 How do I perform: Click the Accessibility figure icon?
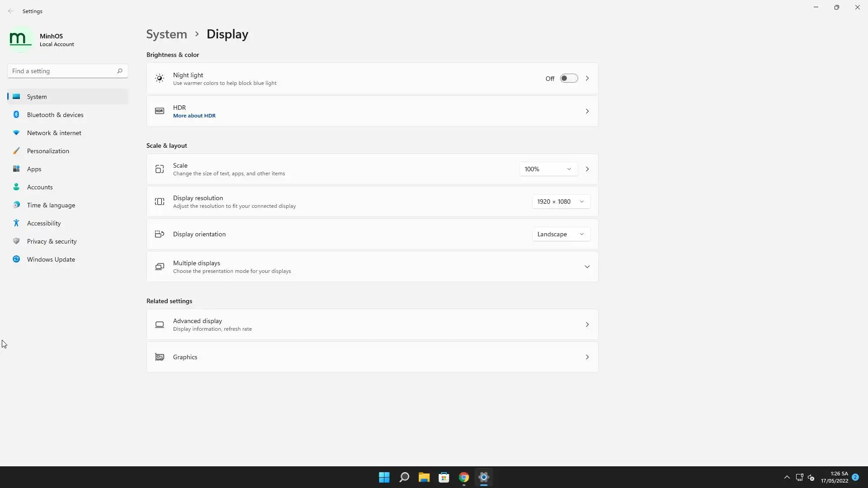tap(16, 223)
